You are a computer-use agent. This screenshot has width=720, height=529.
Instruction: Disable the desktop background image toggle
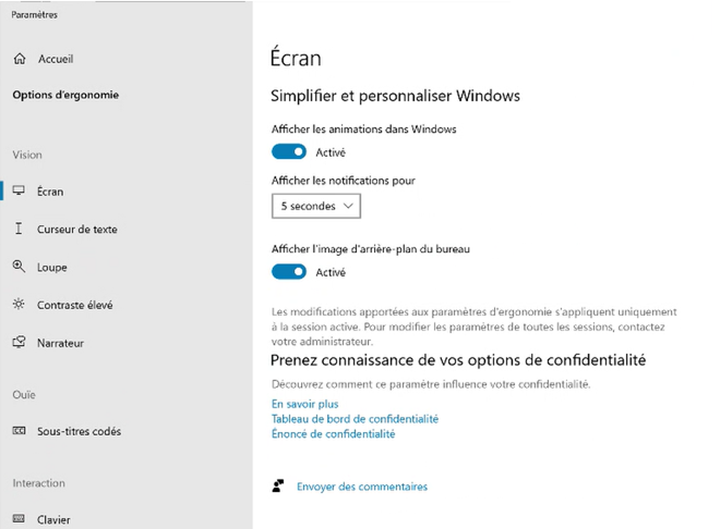[x=289, y=272]
